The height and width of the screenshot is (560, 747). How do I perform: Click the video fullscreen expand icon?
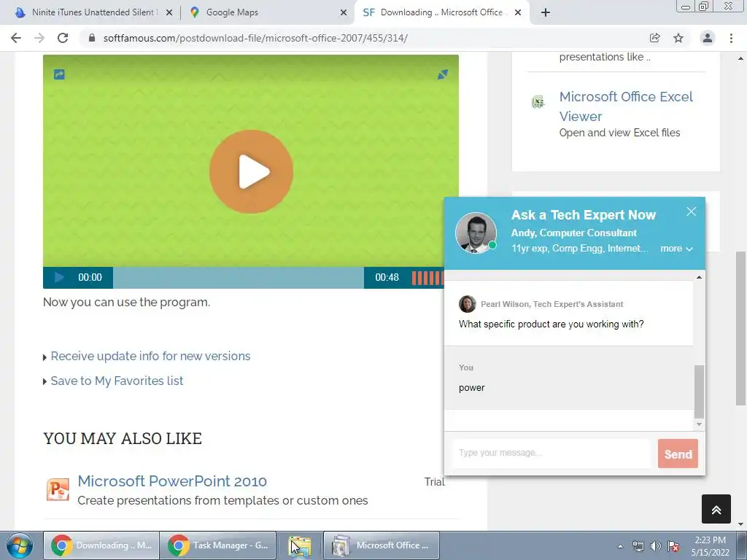click(x=443, y=74)
